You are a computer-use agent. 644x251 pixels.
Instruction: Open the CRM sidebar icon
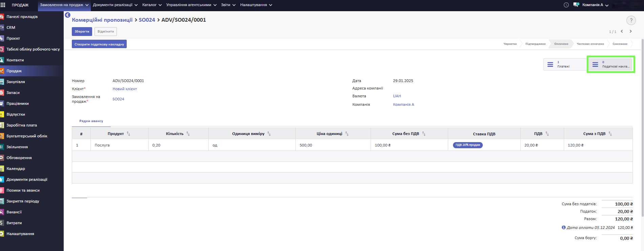click(x=2, y=27)
